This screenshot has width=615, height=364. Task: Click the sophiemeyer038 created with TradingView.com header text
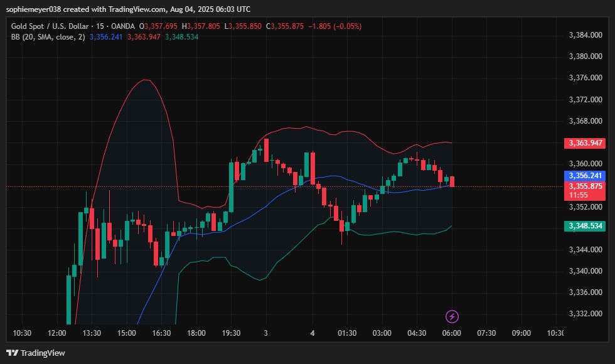coord(128,9)
